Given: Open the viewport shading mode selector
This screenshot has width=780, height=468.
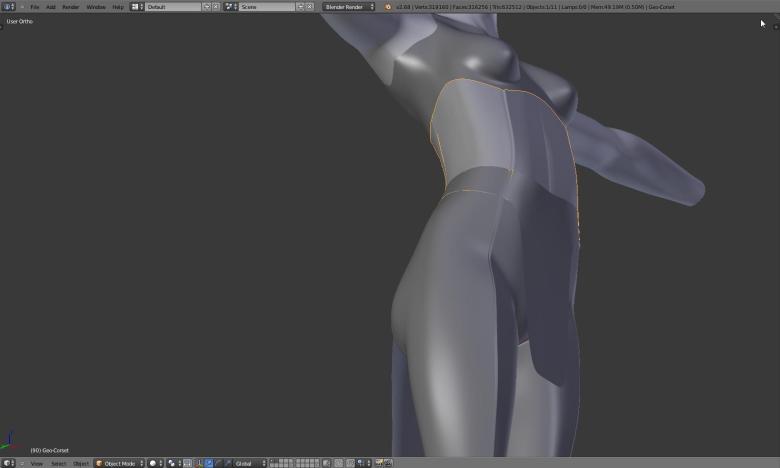Looking at the screenshot, I should point(155,463).
